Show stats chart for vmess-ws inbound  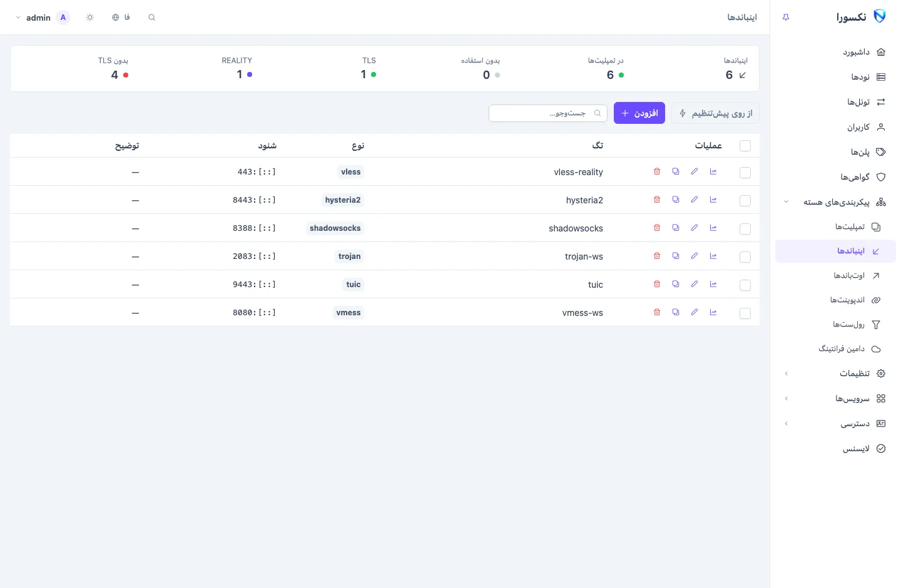713,312
